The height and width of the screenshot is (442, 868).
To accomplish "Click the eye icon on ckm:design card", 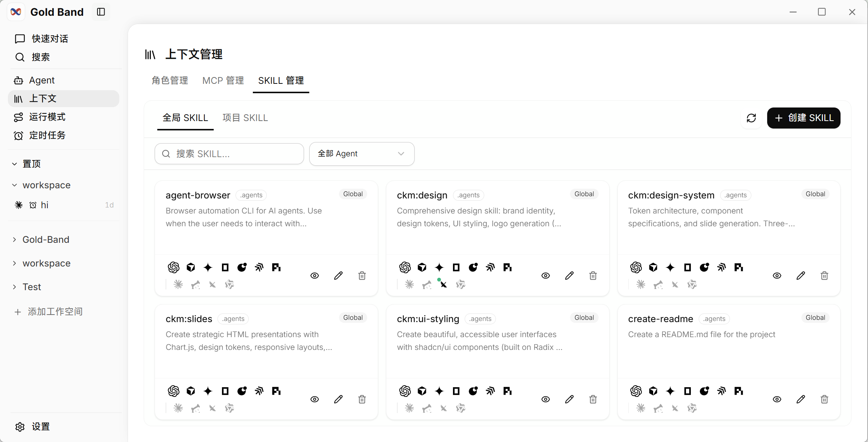I will pyautogui.click(x=546, y=275).
